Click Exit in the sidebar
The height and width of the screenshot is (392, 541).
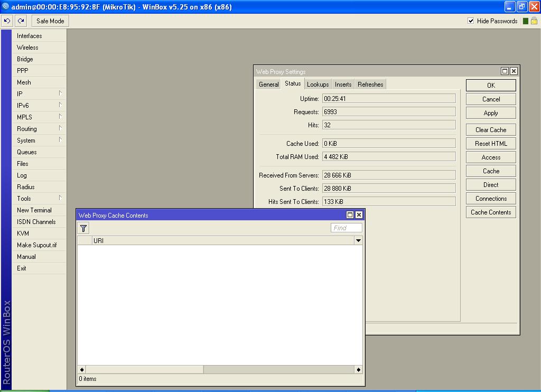pyautogui.click(x=39, y=268)
